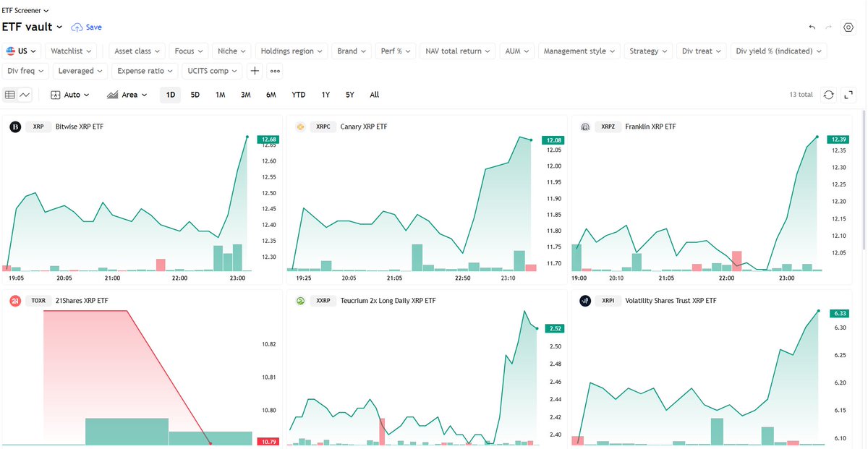This screenshot has width=868, height=449.
Task: Open Management style filter
Action: (579, 51)
